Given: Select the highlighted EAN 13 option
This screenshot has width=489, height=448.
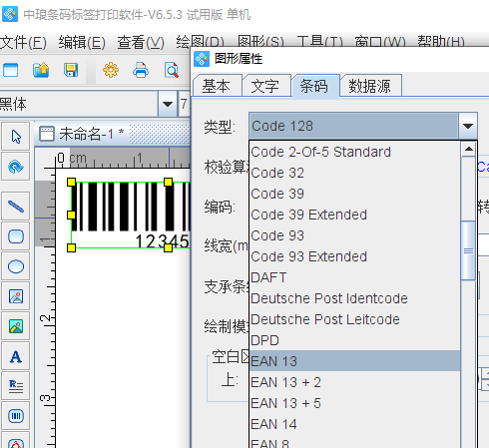Looking at the screenshot, I should 354,361.
